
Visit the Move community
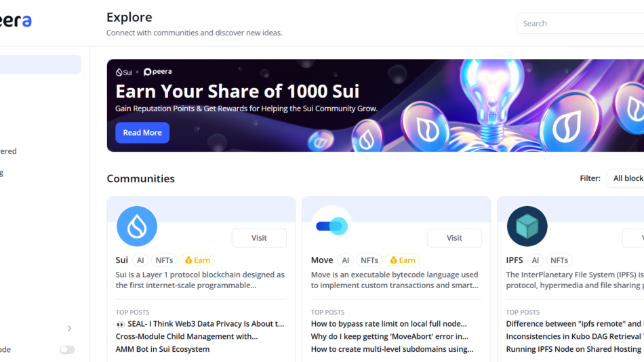tap(454, 238)
